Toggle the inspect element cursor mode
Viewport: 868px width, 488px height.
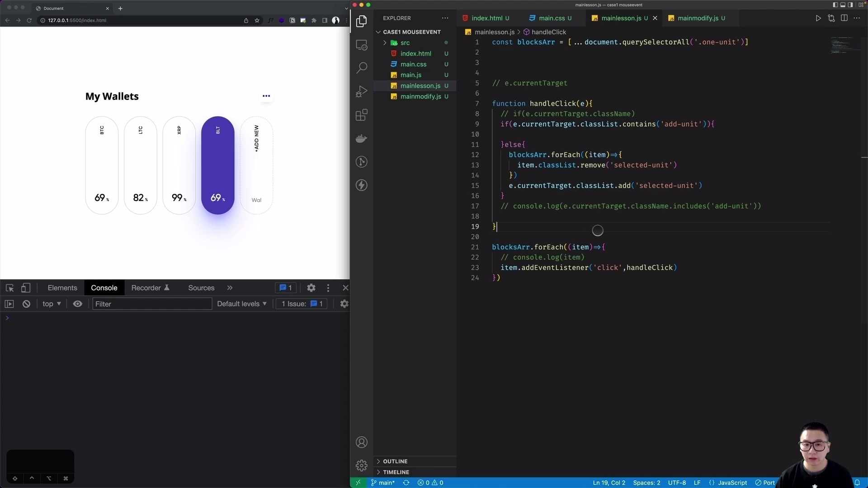(9, 288)
